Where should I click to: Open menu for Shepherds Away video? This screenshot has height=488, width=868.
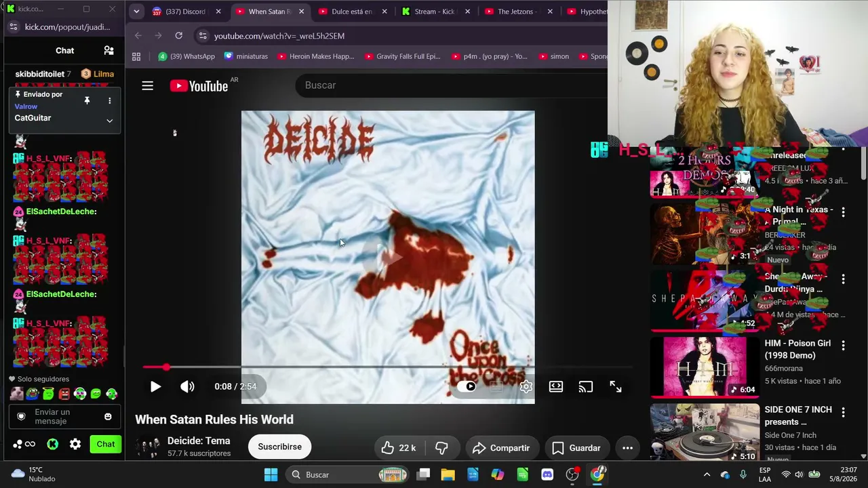click(843, 279)
